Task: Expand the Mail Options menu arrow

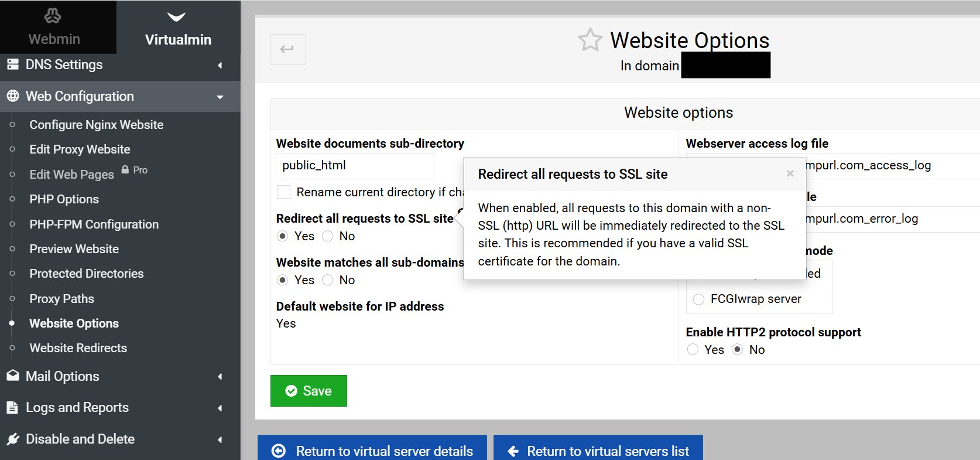Action: 220,377
